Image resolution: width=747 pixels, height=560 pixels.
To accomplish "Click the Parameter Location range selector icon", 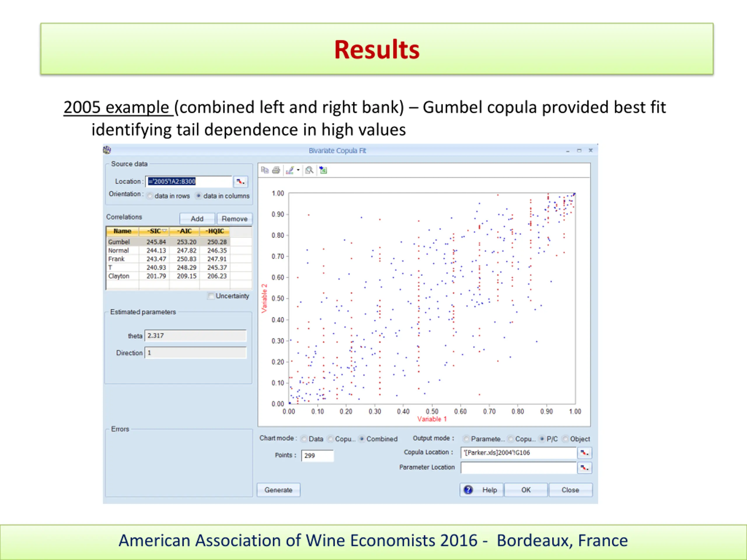I will pyautogui.click(x=584, y=468).
